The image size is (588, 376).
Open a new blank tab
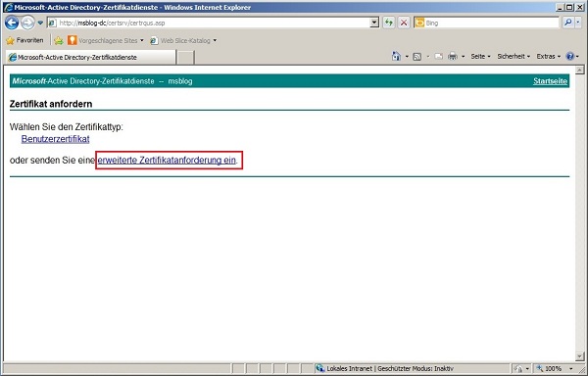[185, 58]
